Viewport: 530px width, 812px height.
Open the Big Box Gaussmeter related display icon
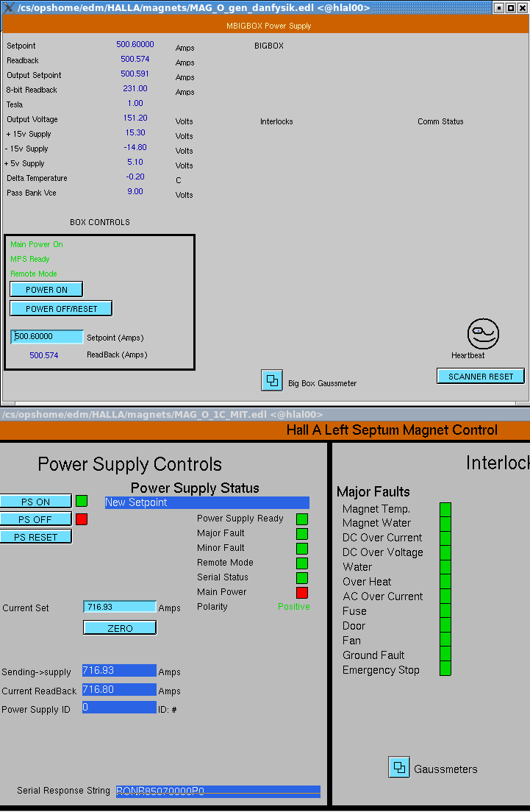[x=272, y=380]
